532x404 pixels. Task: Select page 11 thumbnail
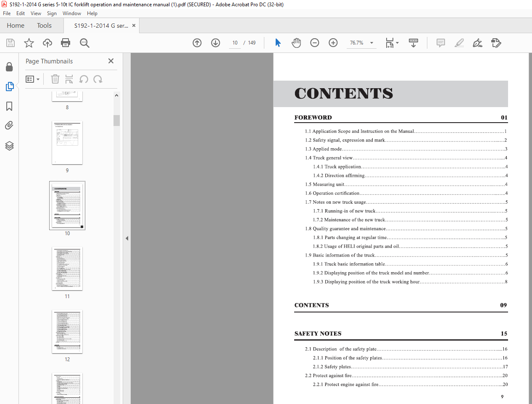[67, 269]
